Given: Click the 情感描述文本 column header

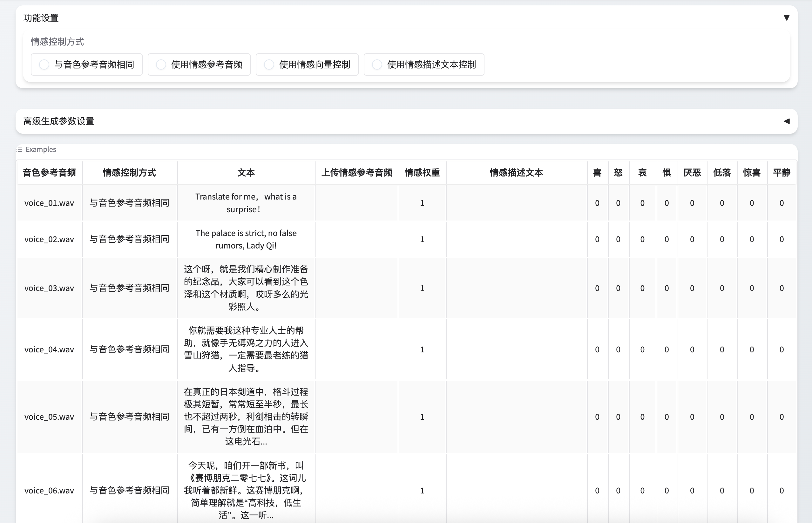Looking at the screenshot, I should point(516,173).
